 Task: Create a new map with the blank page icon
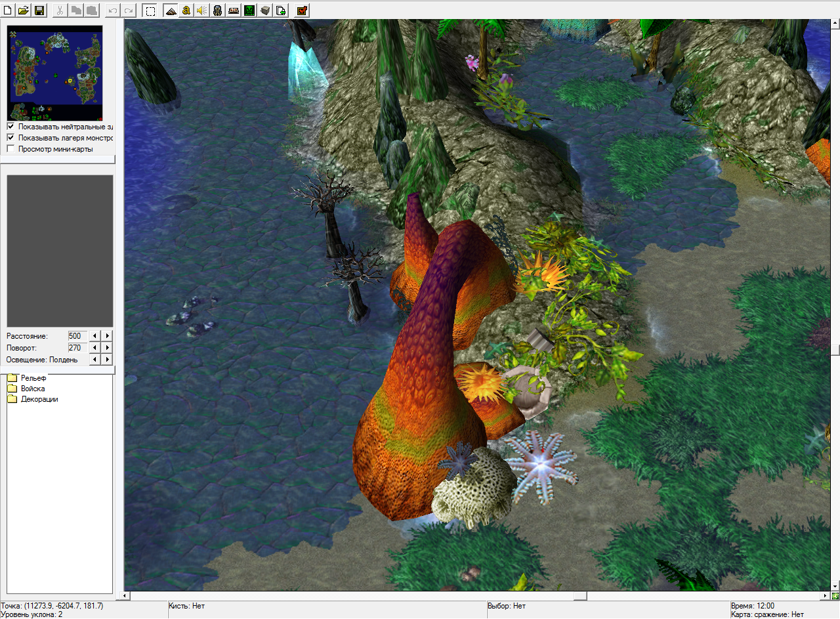coord(8,11)
